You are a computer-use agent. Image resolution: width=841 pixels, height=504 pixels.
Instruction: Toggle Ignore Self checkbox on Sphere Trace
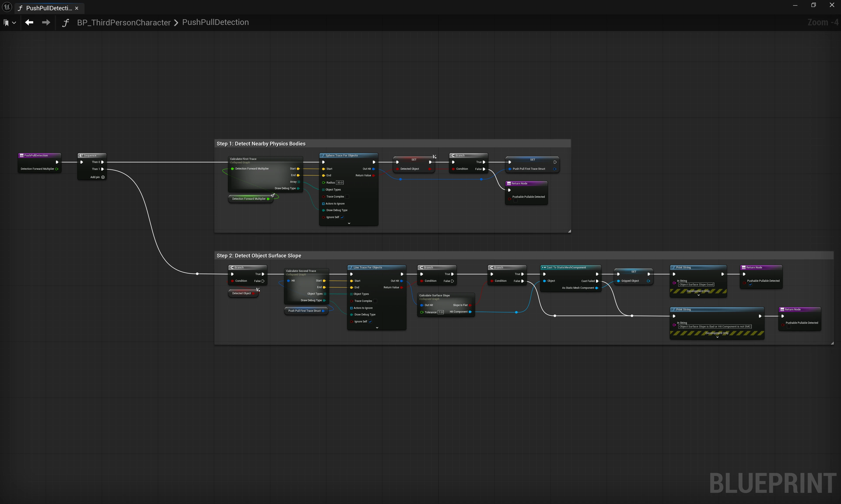tap(342, 217)
